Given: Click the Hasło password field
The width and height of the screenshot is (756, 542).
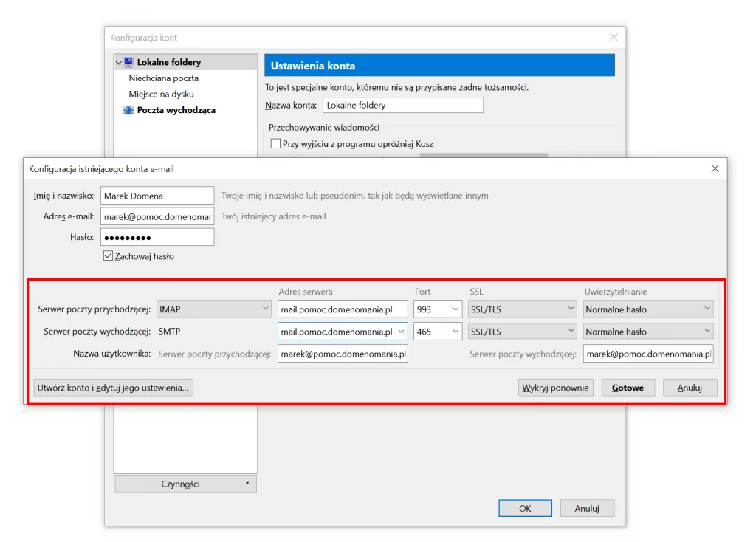Looking at the screenshot, I should click(157, 238).
